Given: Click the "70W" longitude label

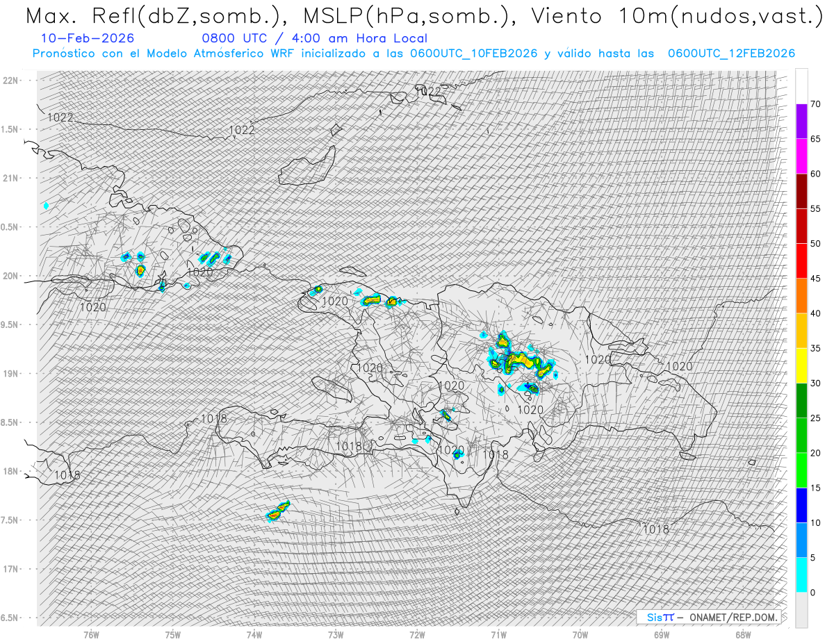Looking at the screenshot, I should [580, 635].
